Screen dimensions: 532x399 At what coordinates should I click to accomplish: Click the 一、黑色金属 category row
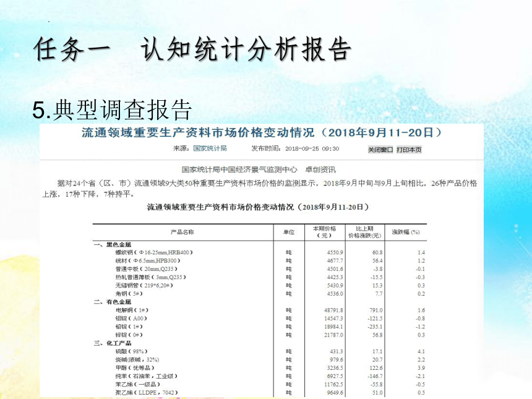113,244
